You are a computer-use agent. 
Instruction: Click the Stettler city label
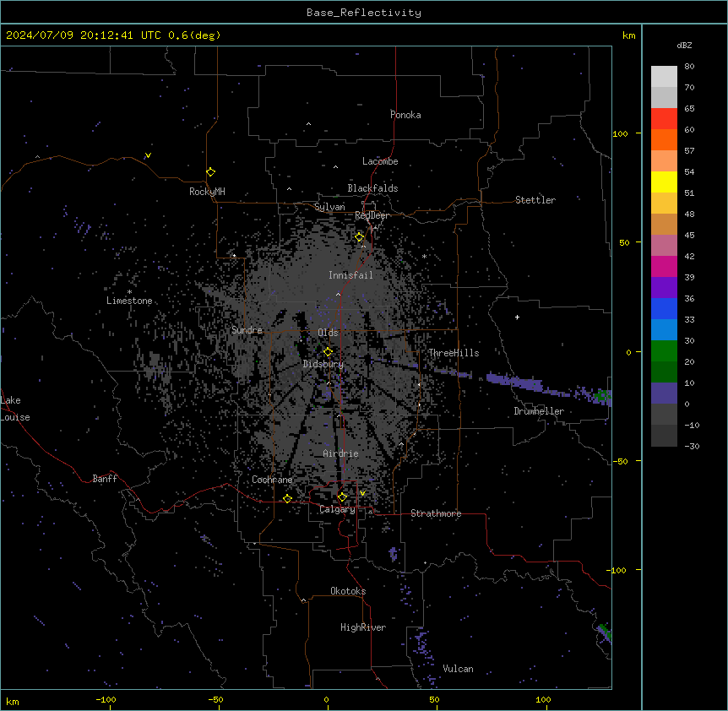point(535,200)
